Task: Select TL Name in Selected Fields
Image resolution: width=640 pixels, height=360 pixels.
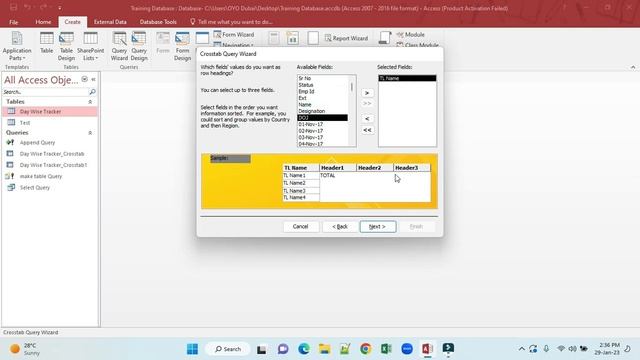Action: tap(407, 78)
